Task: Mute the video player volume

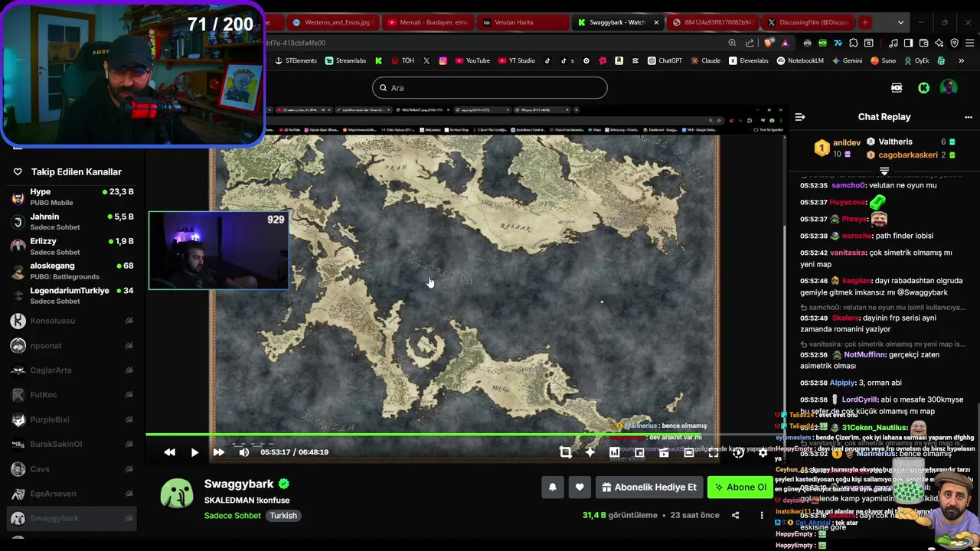Action: point(243,452)
